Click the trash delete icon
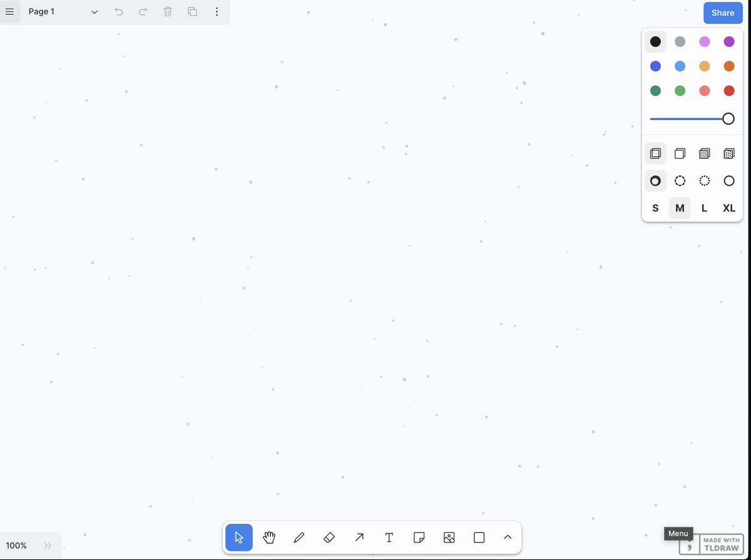Image resolution: width=751 pixels, height=560 pixels. coord(168,12)
